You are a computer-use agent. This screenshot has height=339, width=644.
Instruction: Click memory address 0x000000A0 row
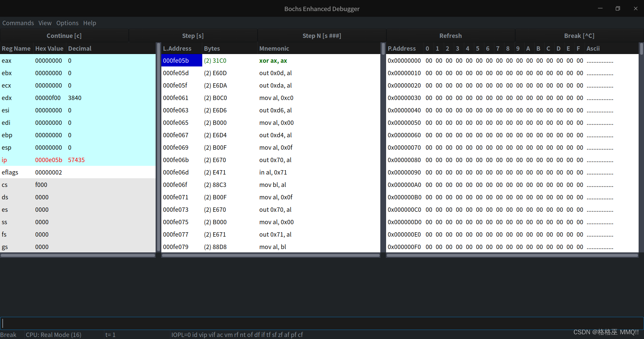512,185
